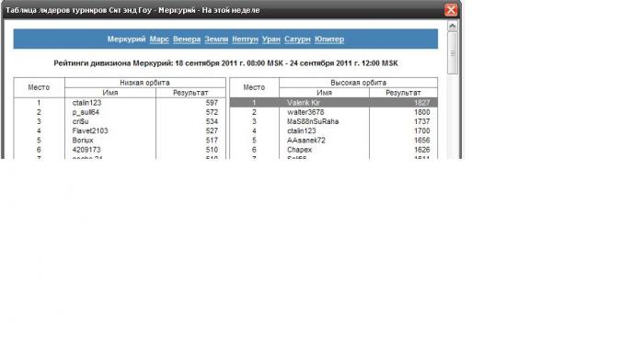Click the Рейтинги дивизиона Меркурий heading
Viewport: 644px width, 362px height.
click(x=225, y=63)
